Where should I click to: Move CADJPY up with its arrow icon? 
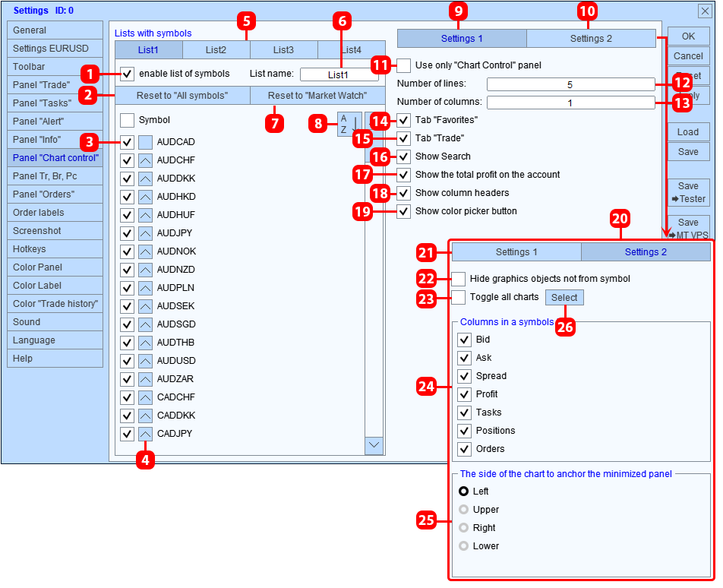click(x=145, y=434)
